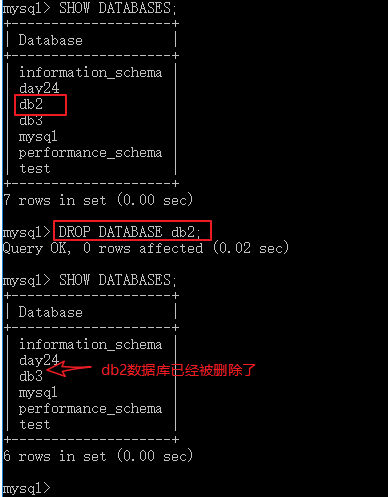Click information_schema in the second table
Screen dimensions: 388x497
90,344
